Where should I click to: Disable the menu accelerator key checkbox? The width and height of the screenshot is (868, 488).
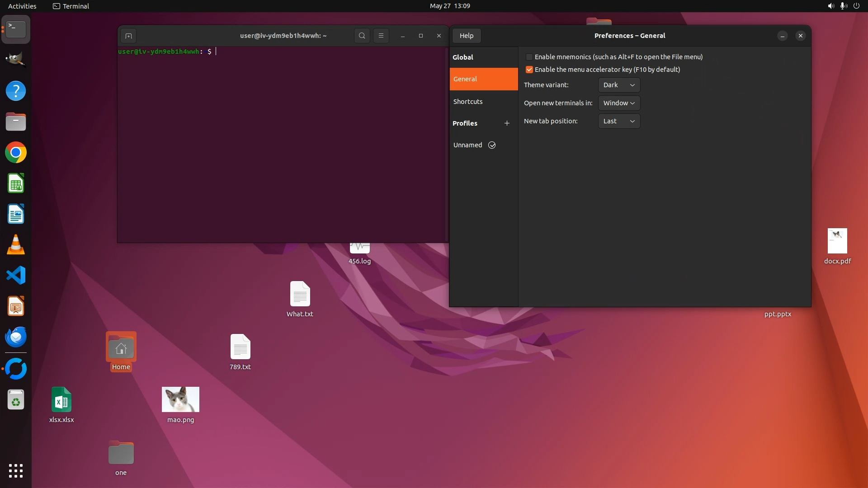pos(529,70)
